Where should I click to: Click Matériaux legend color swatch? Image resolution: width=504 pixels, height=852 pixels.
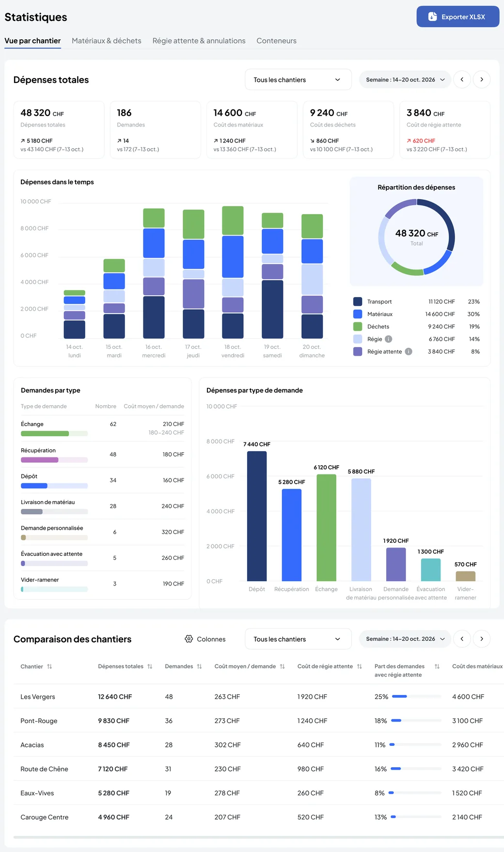pyautogui.click(x=358, y=314)
